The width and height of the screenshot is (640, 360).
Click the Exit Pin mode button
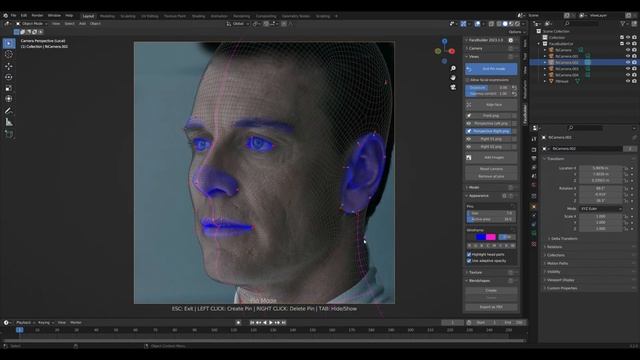tap(491, 69)
